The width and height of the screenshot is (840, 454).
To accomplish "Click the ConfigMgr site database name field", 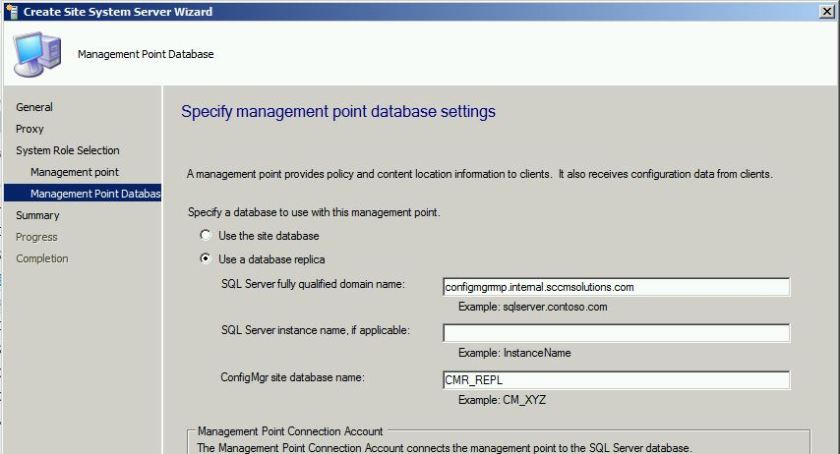I will coord(615,380).
